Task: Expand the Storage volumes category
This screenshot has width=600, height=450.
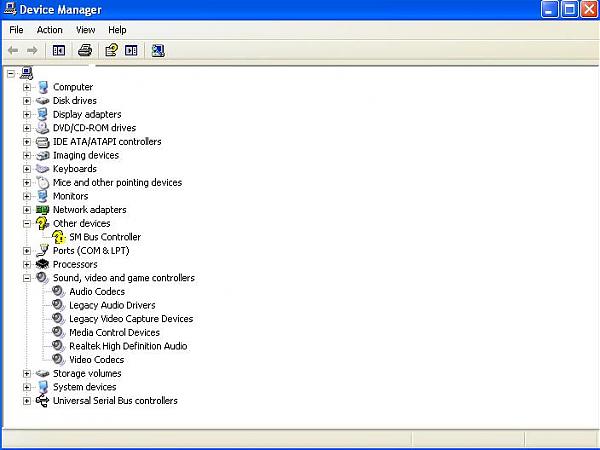Action: pos(26,373)
